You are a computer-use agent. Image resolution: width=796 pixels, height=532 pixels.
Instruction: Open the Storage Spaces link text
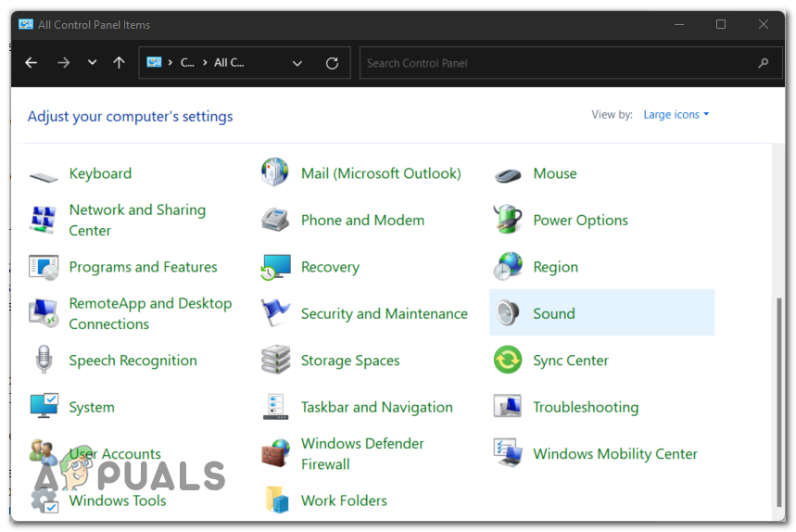(x=350, y=361)
